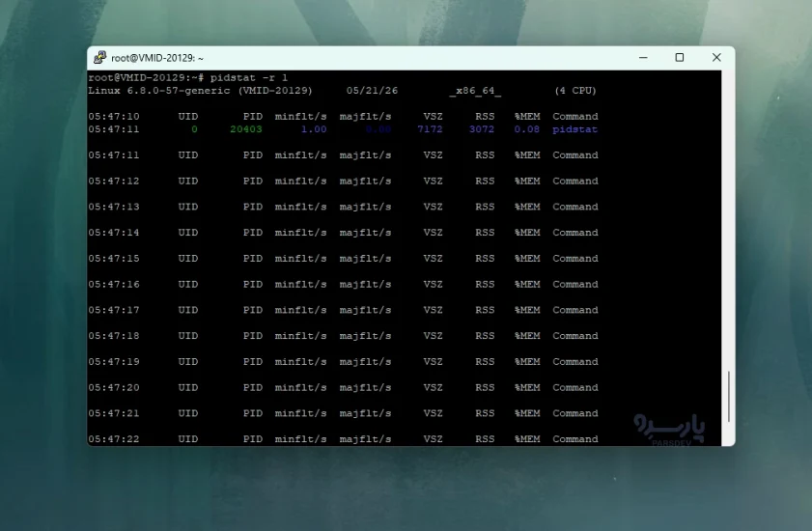Image resolution: width=812 pixels, height=531 pixels.
Task: Click the RSS value '3072'
Action: tap(482, 129)
